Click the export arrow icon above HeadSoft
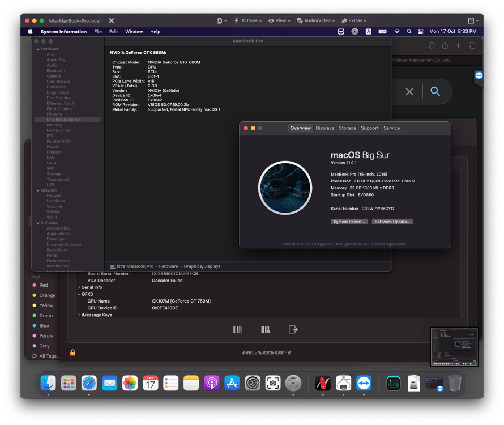This screenshot has height=425, width=504. pyautogui.click(x=293, y=329)
